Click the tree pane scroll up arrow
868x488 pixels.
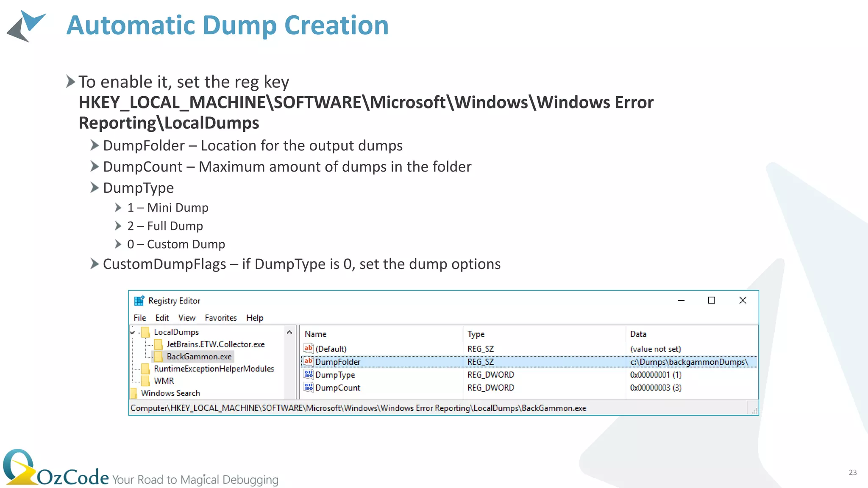point(289,333)
